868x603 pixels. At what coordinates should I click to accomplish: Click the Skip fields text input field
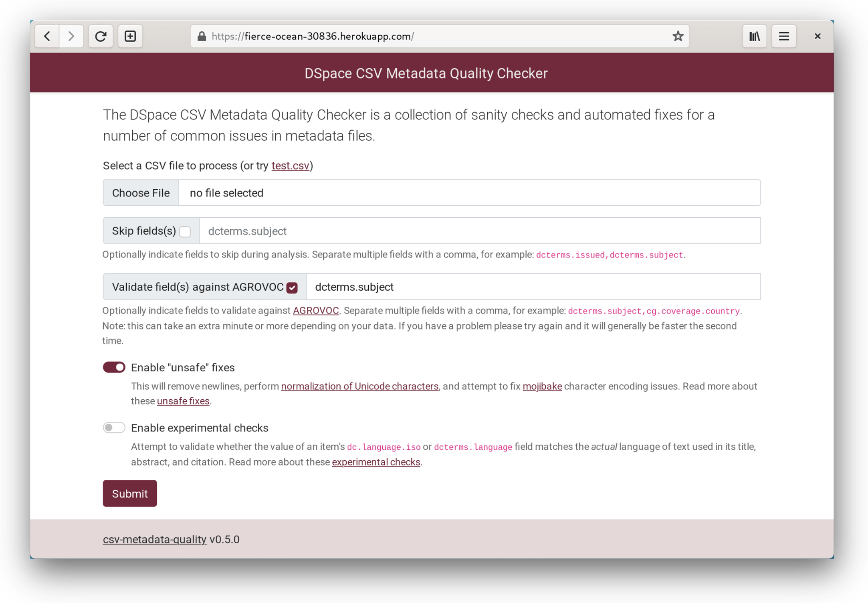click(480, 231)
